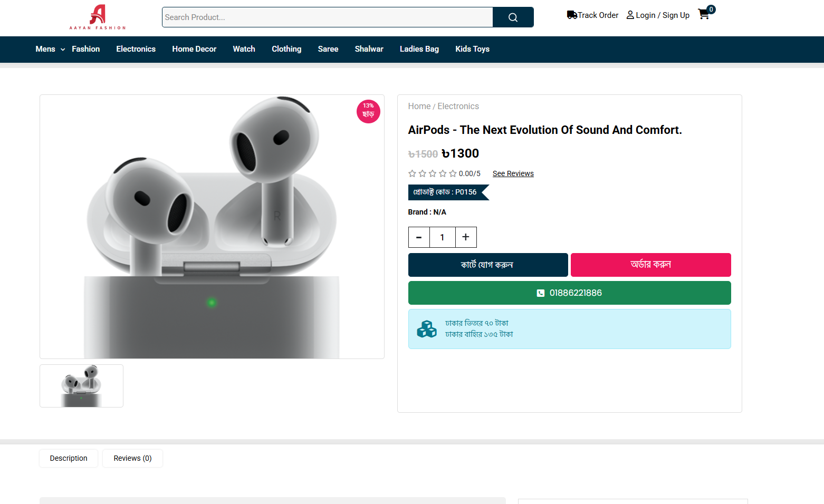Click the 13% discount badge
This screenshot has height=504, width=824.
click(x=368, y=111)
